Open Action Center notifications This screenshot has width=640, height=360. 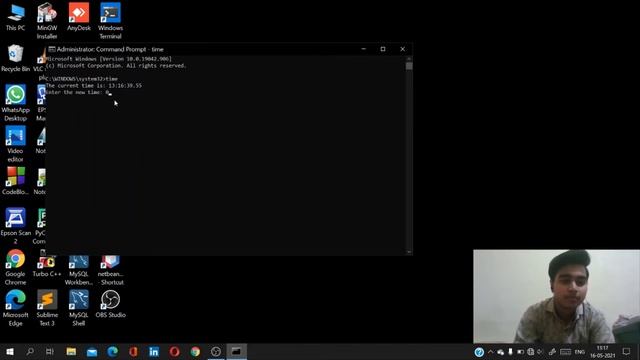[x=627, y=351]
